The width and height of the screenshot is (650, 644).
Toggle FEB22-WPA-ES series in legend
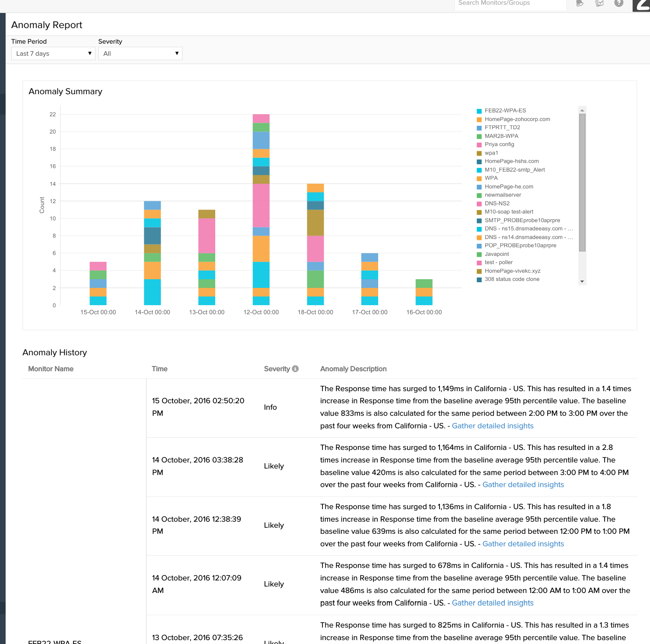tap(505, 111)
